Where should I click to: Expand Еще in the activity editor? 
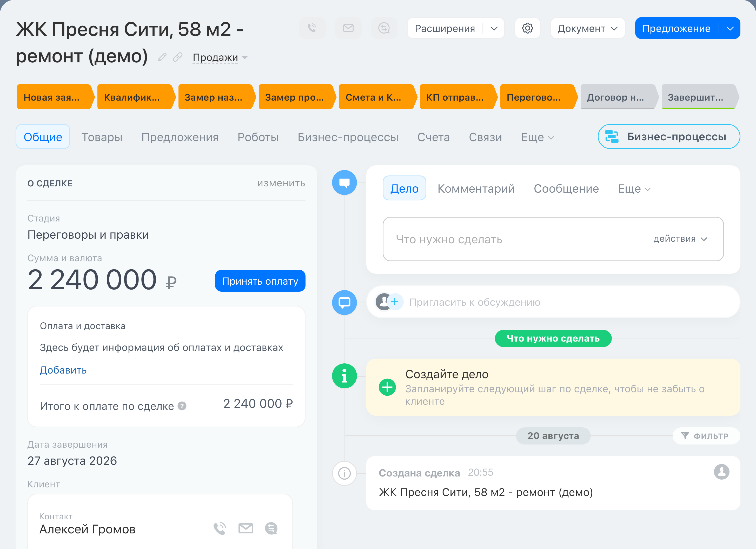(634, 189)
